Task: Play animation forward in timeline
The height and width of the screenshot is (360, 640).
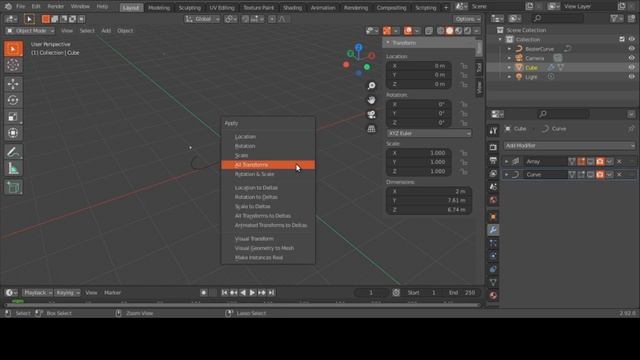Action: pos(252,293)
